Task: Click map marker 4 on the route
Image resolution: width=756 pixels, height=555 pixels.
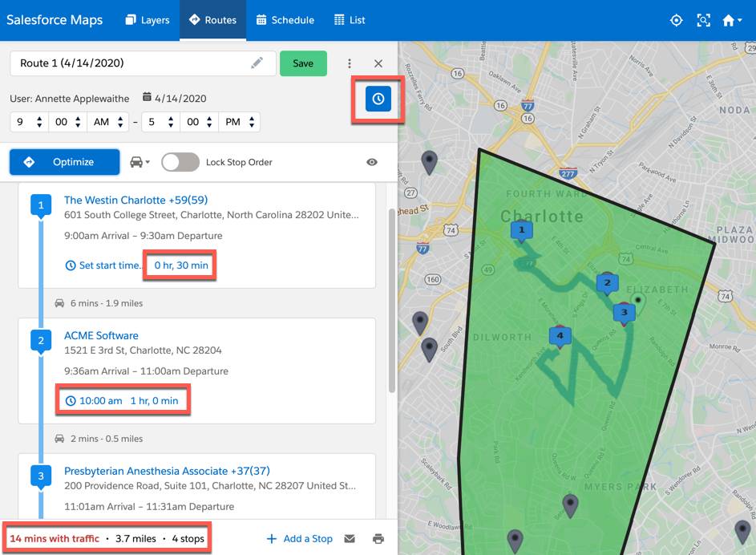Action: point(560,336)
